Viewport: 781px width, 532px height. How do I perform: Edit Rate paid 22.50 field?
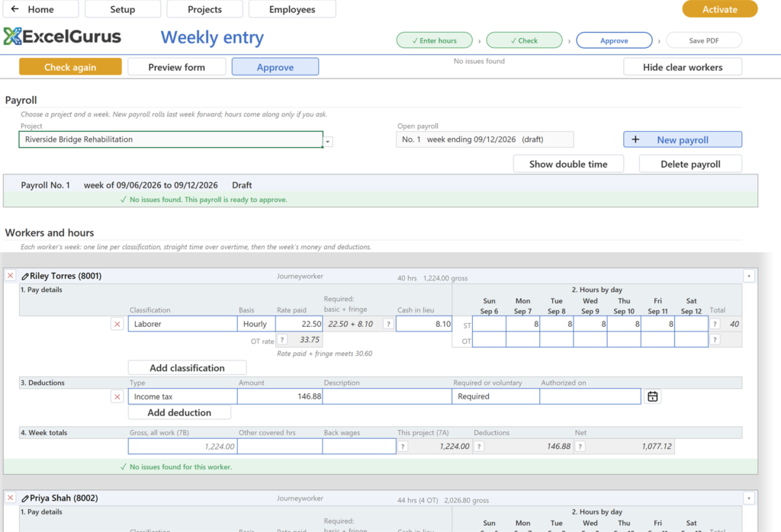pos(299,324)
